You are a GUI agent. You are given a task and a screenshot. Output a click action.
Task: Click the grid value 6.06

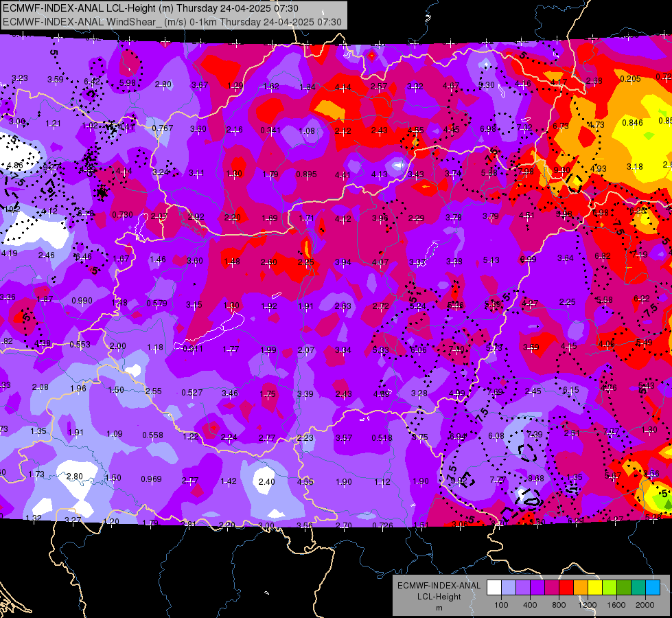(418, 350)
